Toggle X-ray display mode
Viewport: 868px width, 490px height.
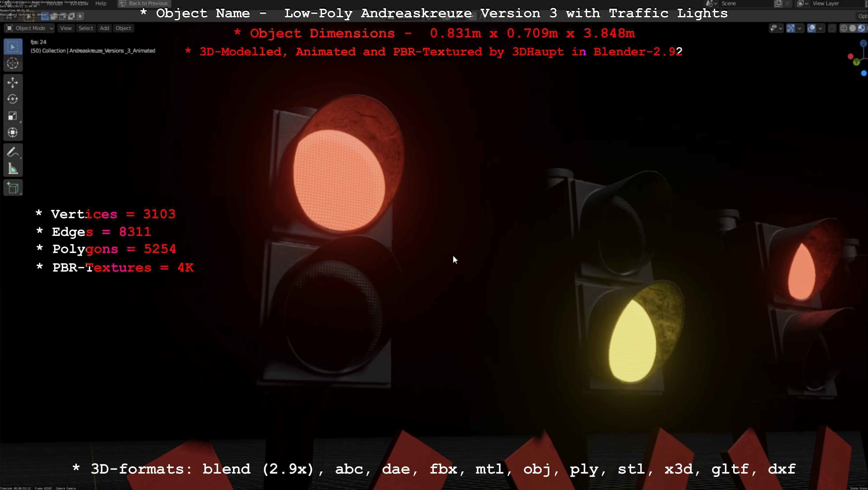(x=832, y=28)
